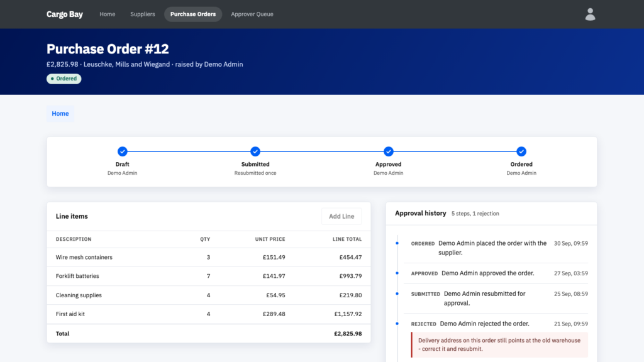Click the Ordered status badge
Viewport: 644px width, 362px height.
(64, 79)
